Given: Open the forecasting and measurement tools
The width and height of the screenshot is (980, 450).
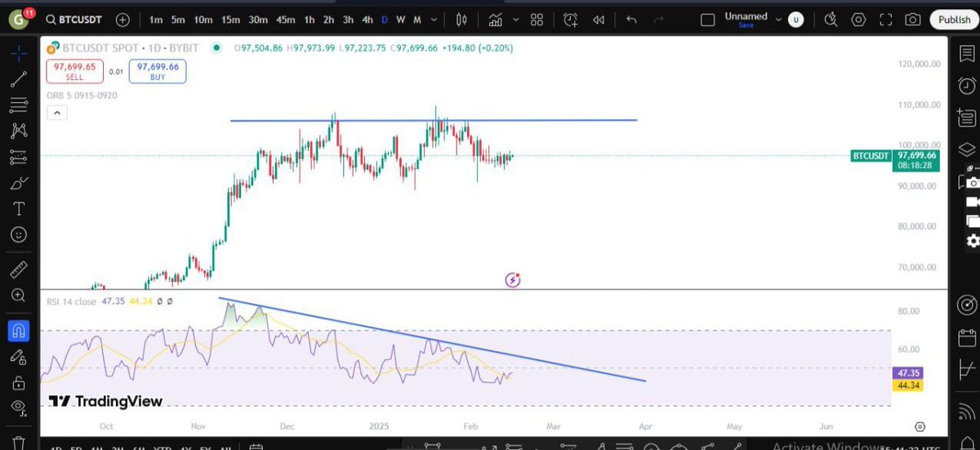Looking at the screenshot, I should [x=19, y=157].
